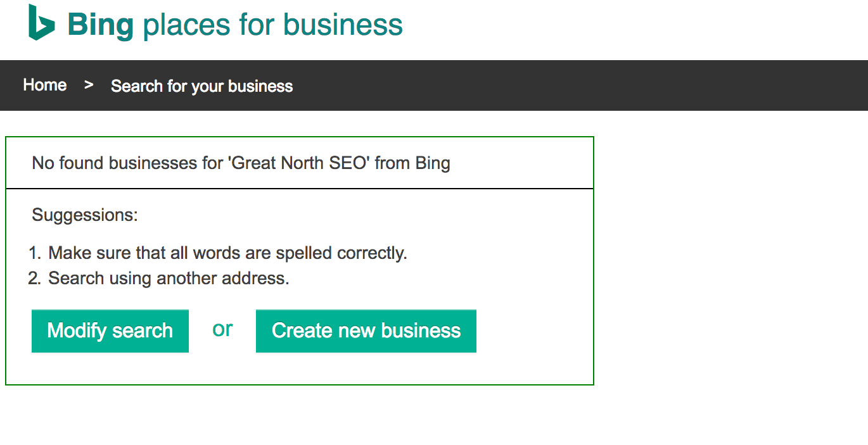Click the 'Suggestions:' heading

(x=85, y=215)
